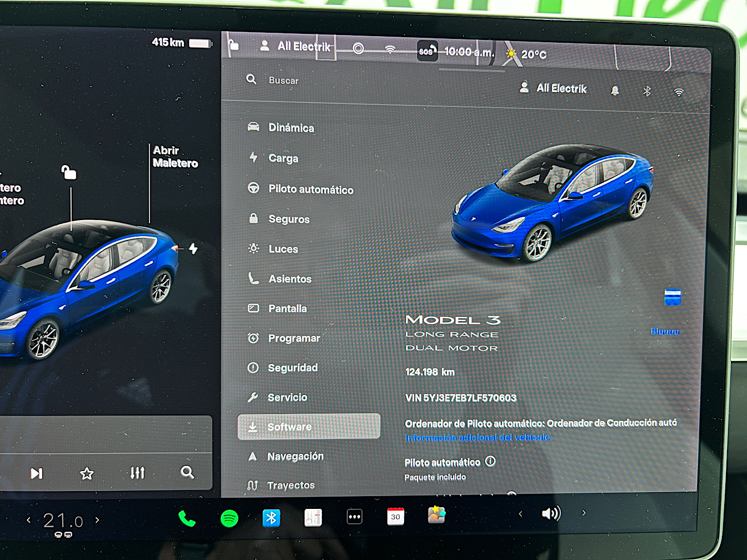747x560 pixels.
Task: Tap the favorite star icon in media player
Action: pos(87,473)
